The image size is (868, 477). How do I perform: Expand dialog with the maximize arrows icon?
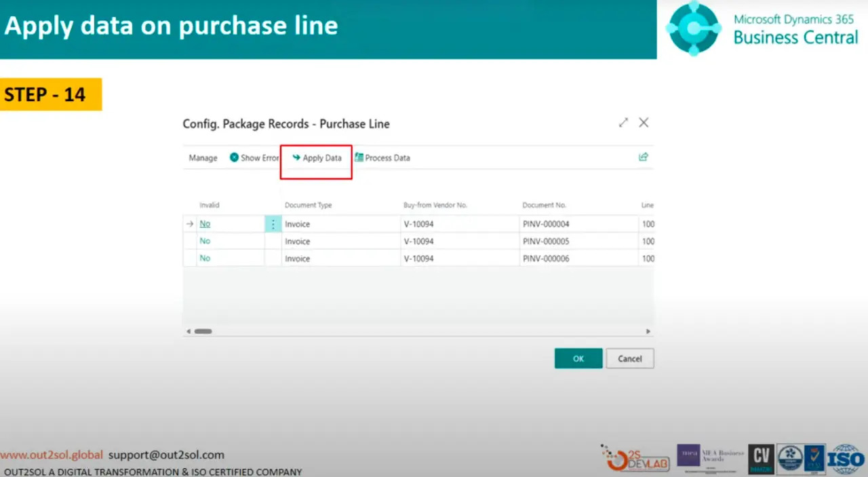tap(623, 123)
